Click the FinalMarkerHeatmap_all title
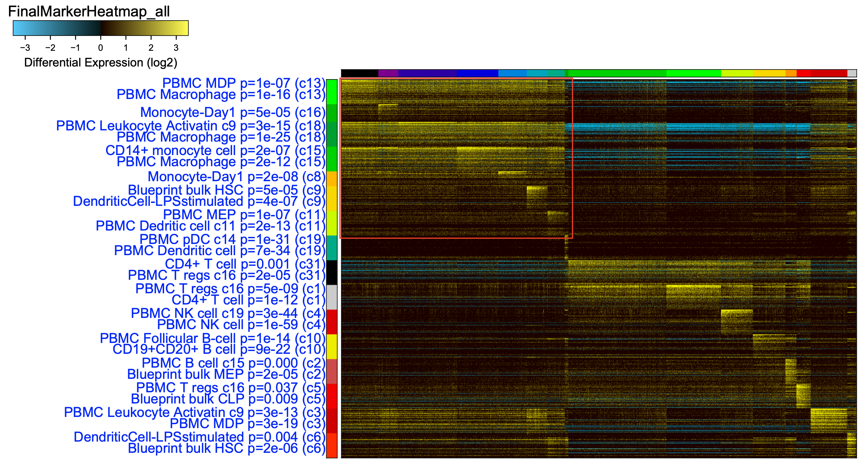This screenshot has width=868, height=467. pos(89,12)
